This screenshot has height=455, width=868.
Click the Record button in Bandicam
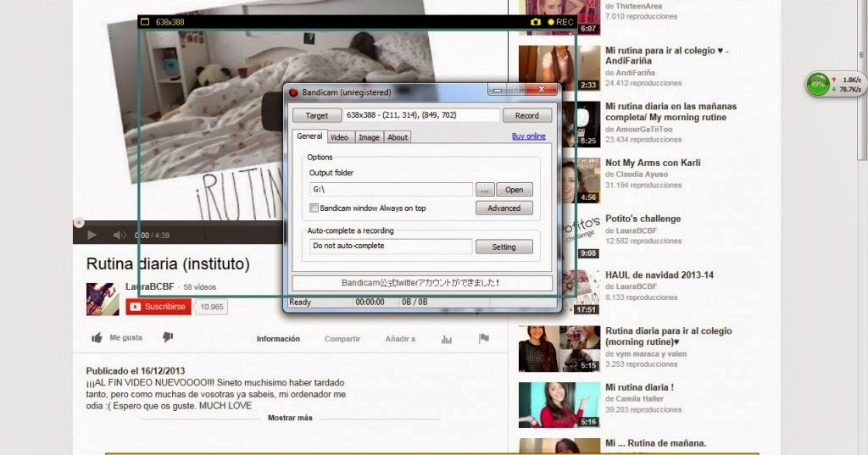527,116
